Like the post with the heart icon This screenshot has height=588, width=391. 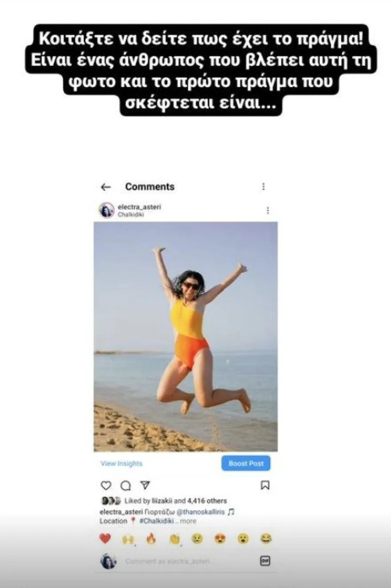[106, 485]
